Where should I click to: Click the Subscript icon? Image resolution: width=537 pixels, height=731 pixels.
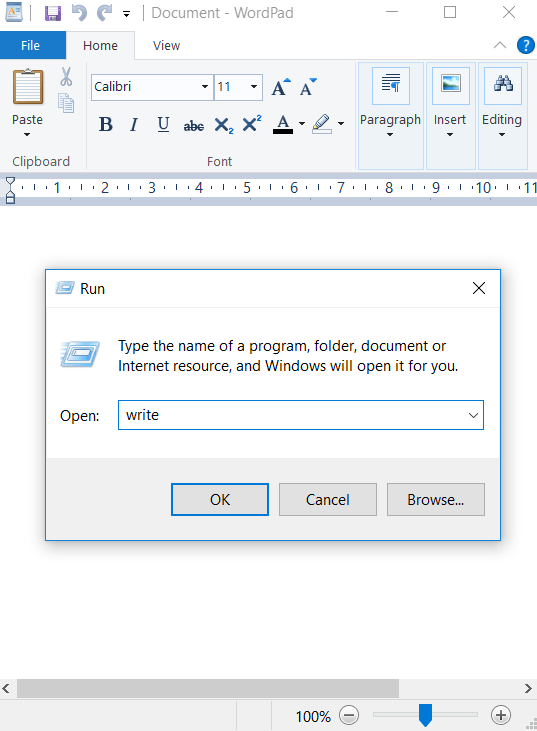[224, 125]
